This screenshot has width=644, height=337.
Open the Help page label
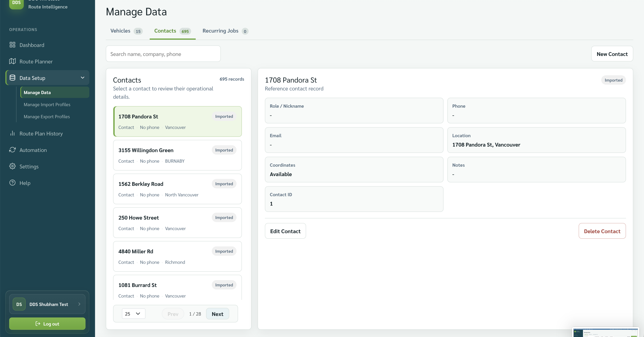click(x=25, y=183)
